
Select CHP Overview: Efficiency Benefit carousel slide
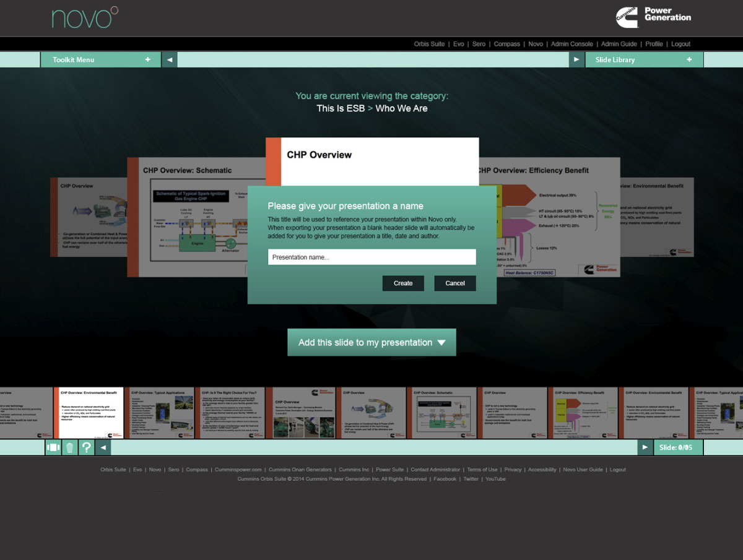point(549,217)
